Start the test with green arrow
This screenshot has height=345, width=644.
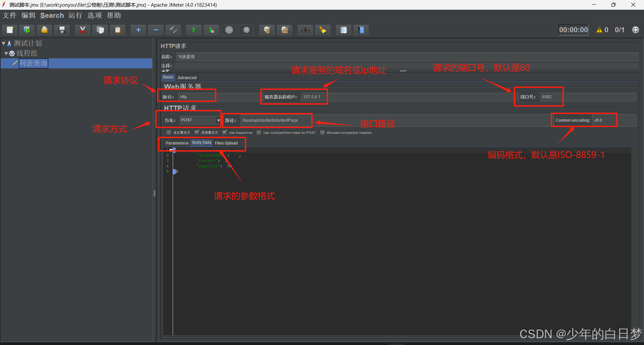[194, 30]
